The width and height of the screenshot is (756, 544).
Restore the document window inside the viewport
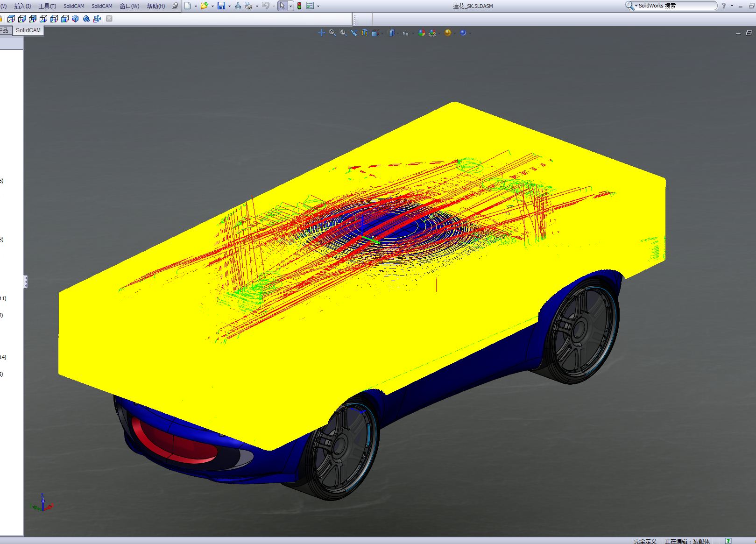tap(749, 33)
